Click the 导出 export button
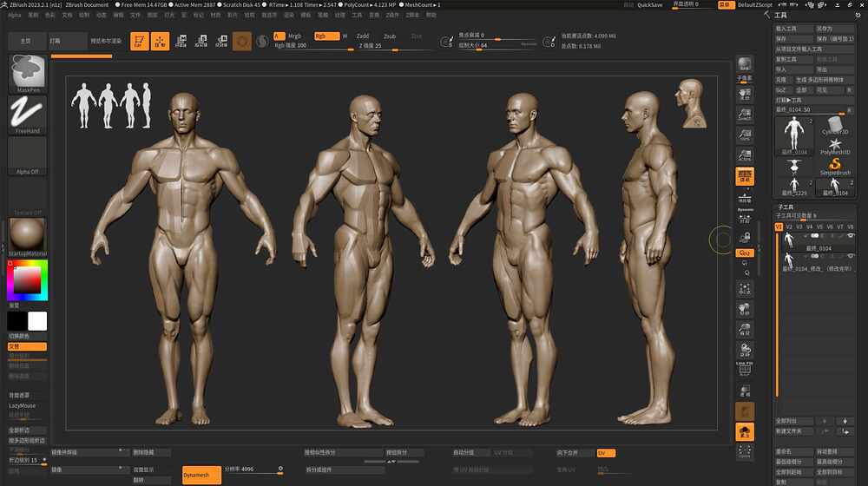Viewport: 868px width, 486px height. (835, 69)
